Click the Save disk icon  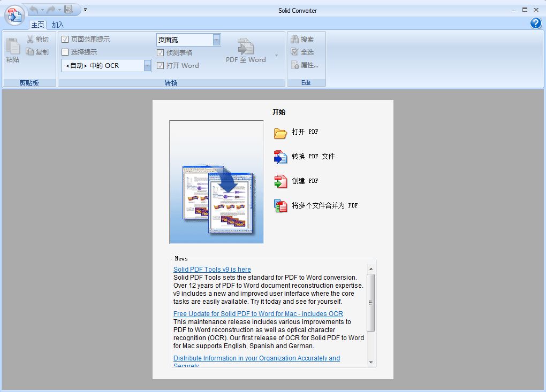69,10
